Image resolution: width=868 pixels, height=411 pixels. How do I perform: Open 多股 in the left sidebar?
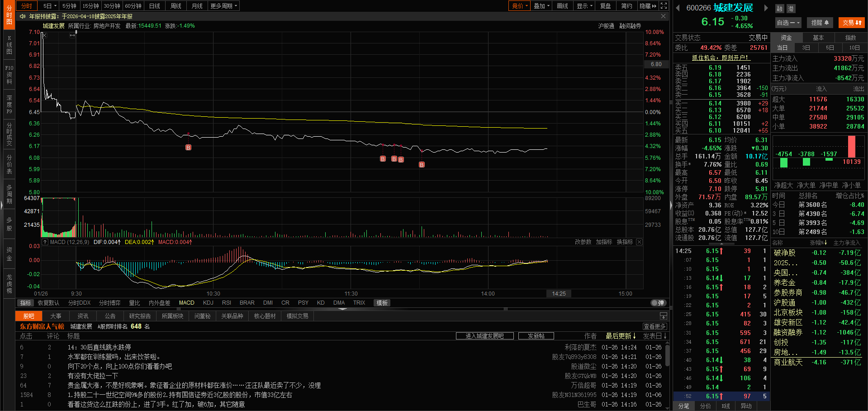pyautogui.click(x=9, y=224)
